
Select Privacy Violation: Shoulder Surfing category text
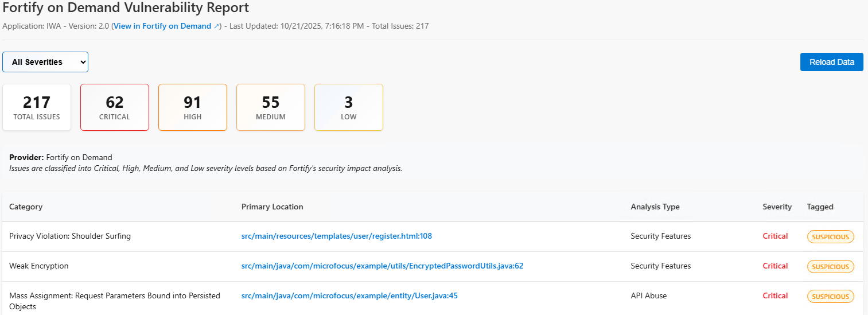point(70,236)
